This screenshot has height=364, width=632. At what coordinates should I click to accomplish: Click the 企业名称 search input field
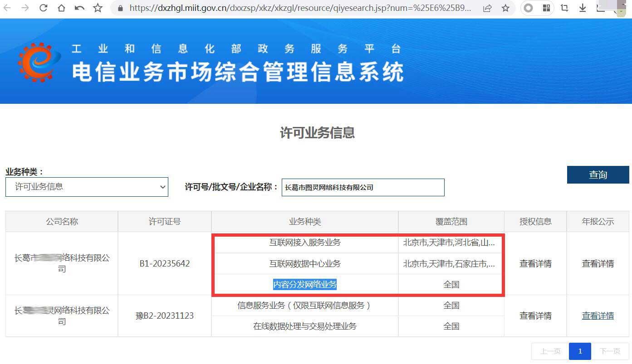pyautogui.click(x=363, y=187)
